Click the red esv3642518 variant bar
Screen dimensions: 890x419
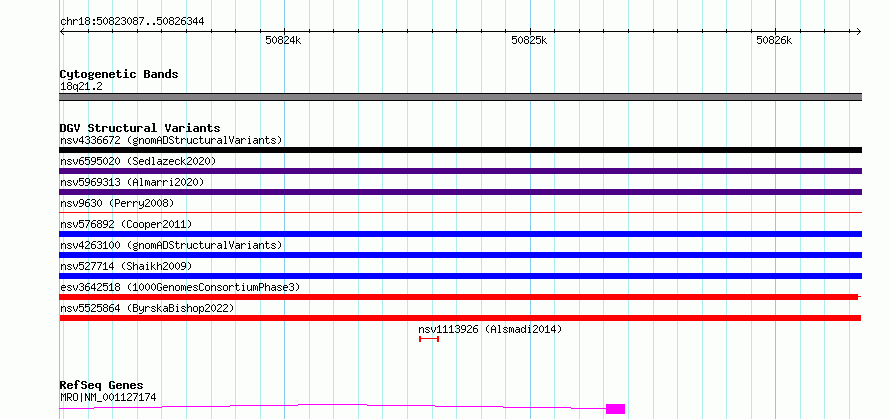click(x=459, y=297)
